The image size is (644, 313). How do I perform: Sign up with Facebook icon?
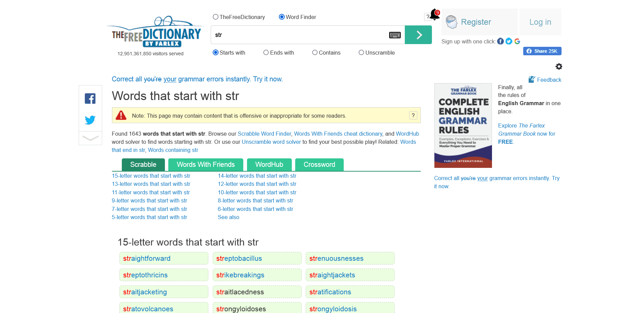click(500, 41)
